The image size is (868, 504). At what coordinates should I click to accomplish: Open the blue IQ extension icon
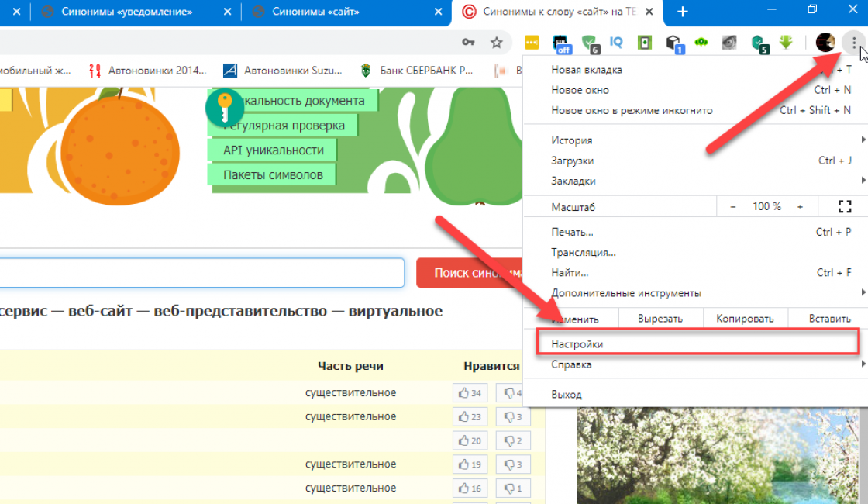click(617, 43)
